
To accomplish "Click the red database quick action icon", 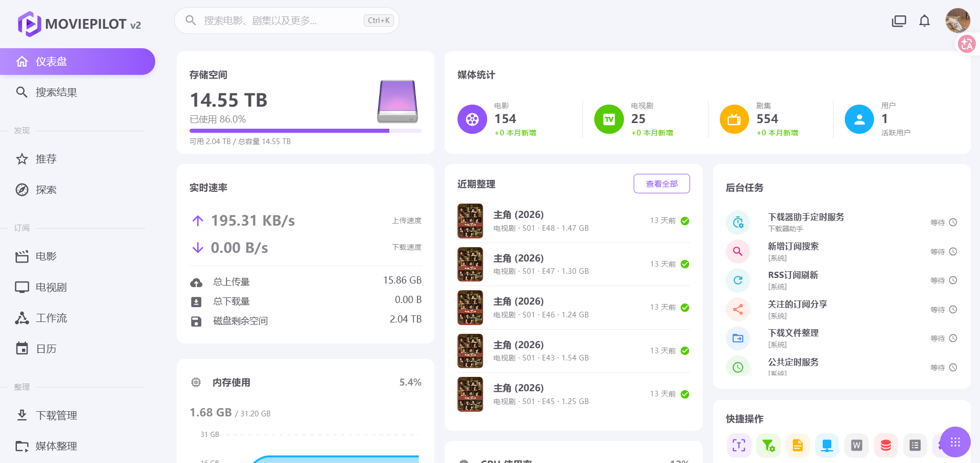I will click(886, 445).
